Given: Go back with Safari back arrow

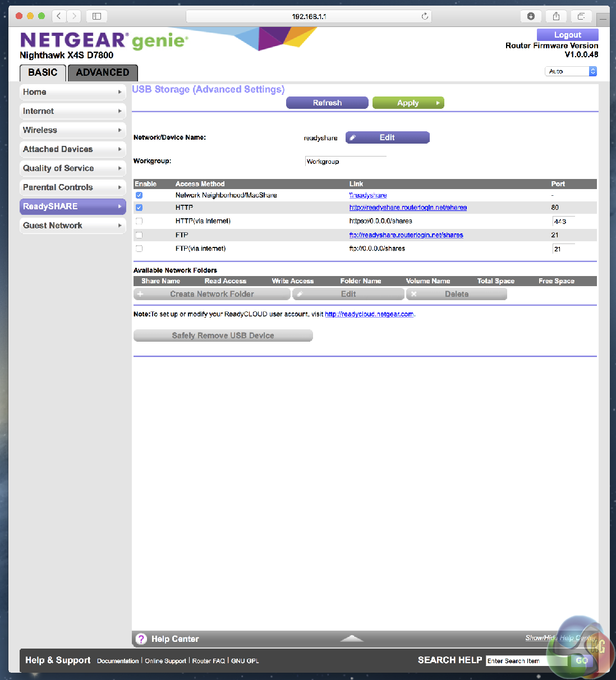Looking at the screenshot, I should (59, 16).
